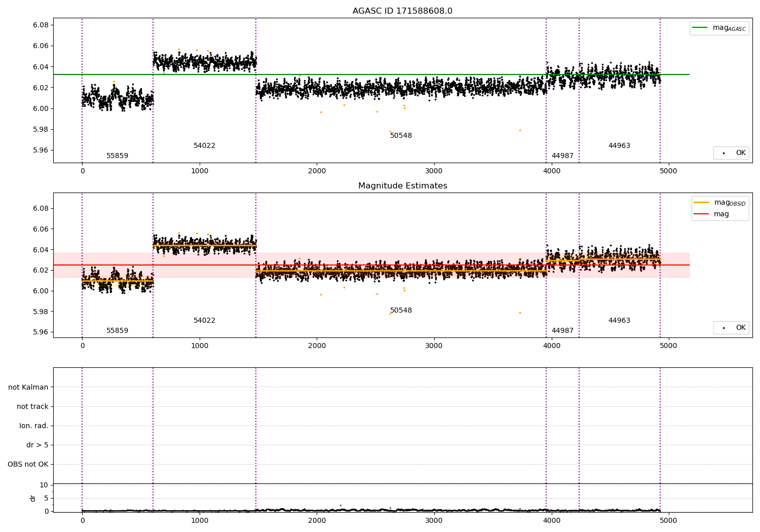Viewport: 760px width, 532px height.
Task: Click the orange line sample in mag OBSID legend
Action: tap(701, 203)
